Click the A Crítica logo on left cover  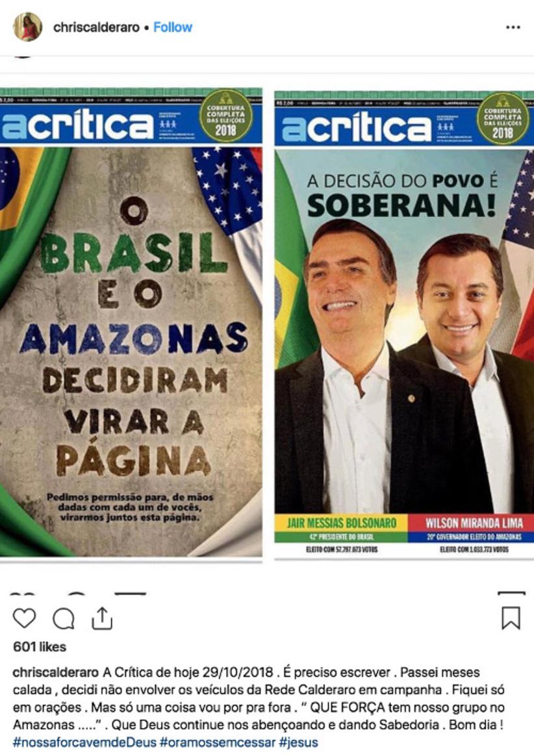[77, 125]
